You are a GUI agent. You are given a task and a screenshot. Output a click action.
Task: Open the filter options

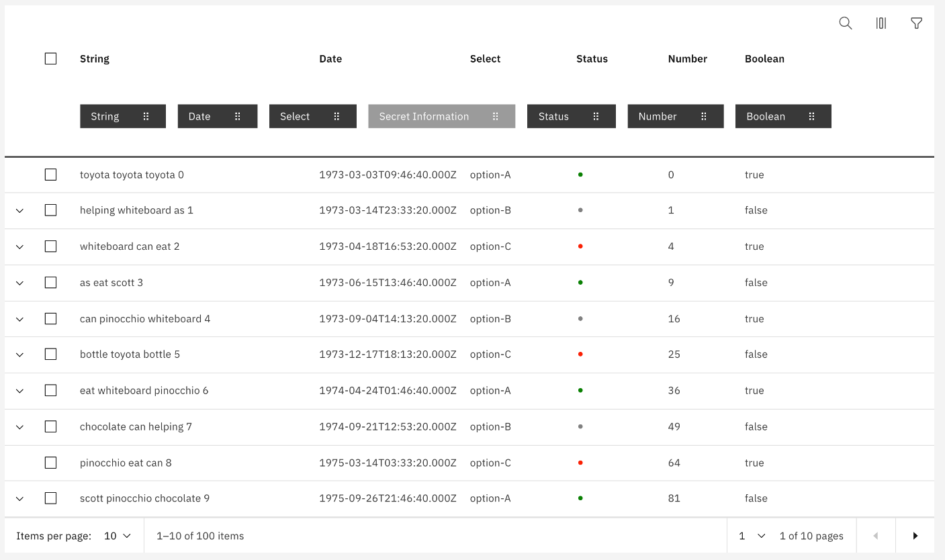(x=916, y=23)
